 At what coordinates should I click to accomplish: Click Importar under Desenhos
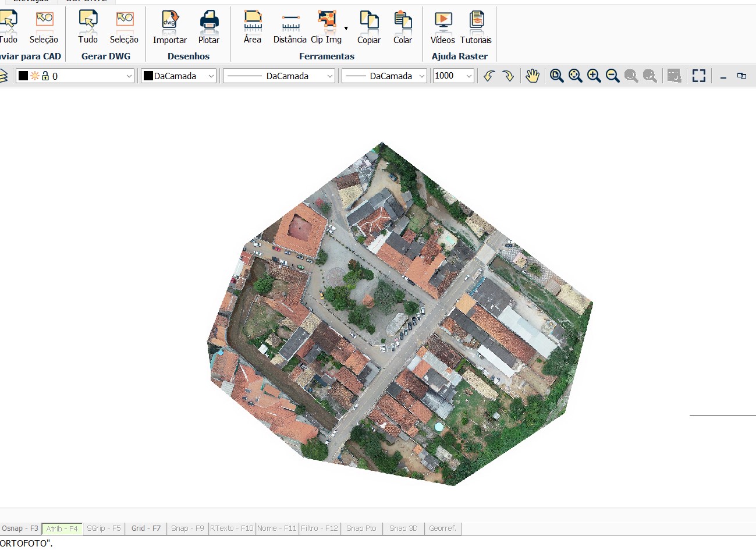click(x=169, y=26)
